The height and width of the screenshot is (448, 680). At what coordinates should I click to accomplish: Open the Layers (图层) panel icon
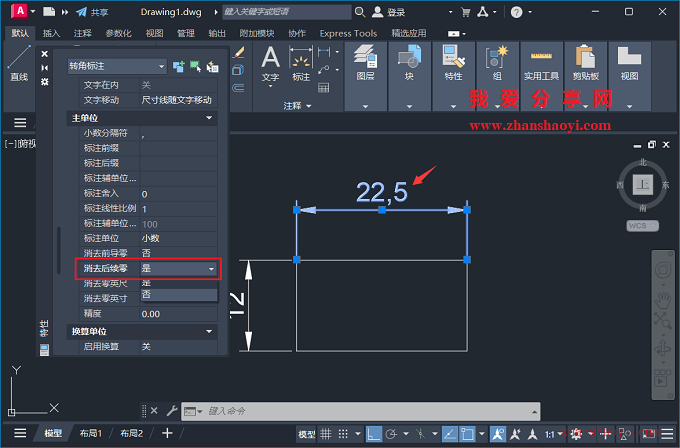366,56
